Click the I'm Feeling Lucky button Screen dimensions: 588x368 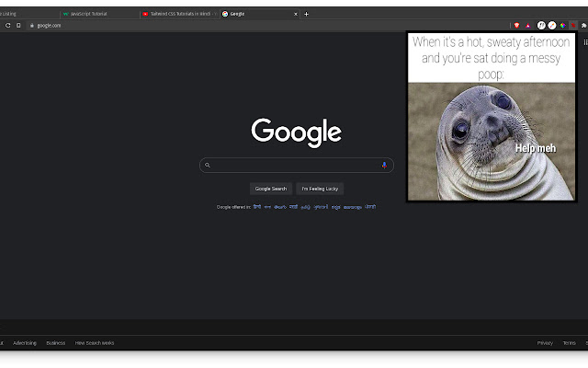coord(320,189)
